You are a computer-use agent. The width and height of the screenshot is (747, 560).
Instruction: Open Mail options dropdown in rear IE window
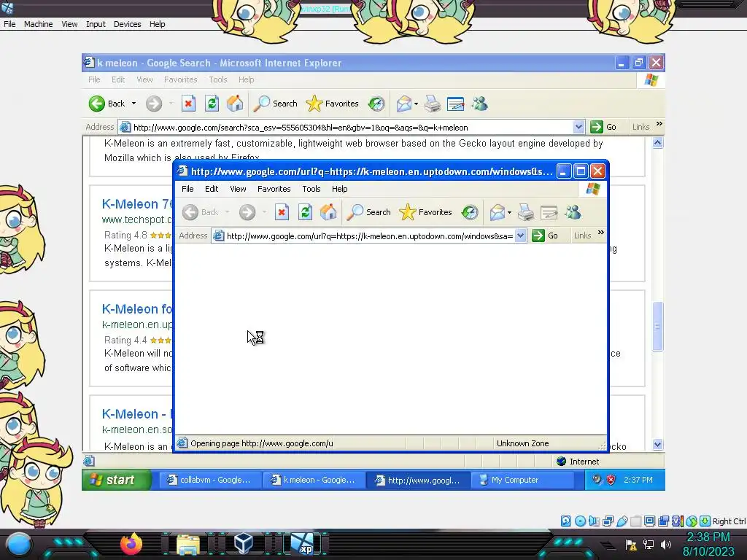pos(416,104)
